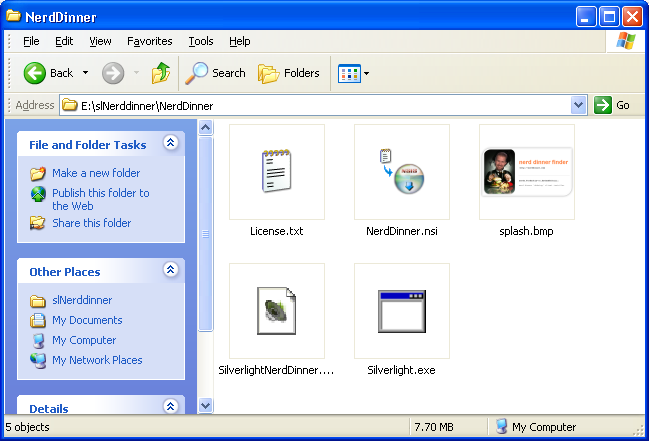Close the NerdDinner window

[633, 17]
